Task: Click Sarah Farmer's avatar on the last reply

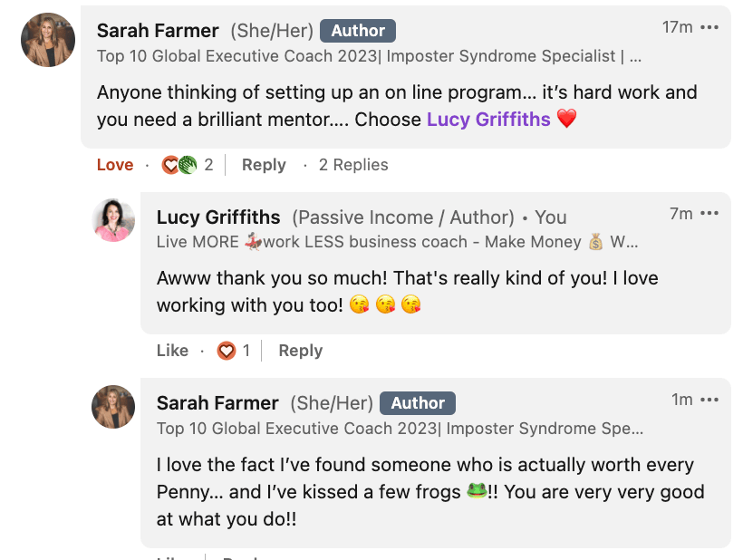Action: pos(114,406)
